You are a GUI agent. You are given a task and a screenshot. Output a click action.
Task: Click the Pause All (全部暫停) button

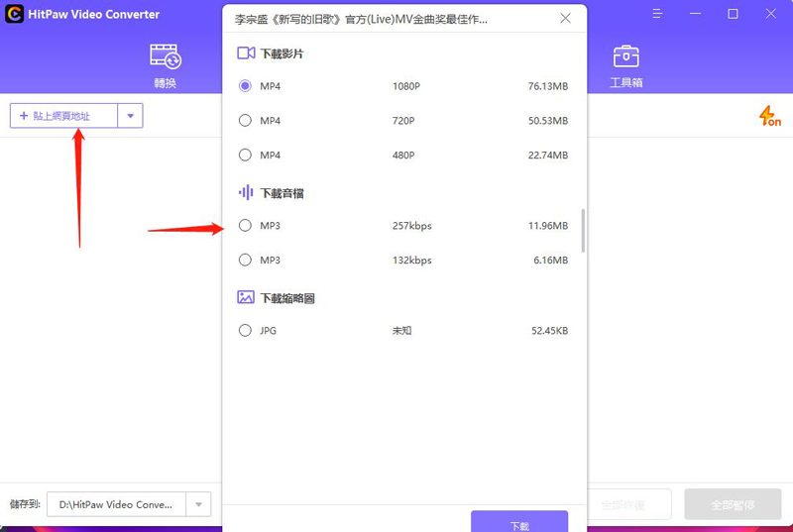733,504
